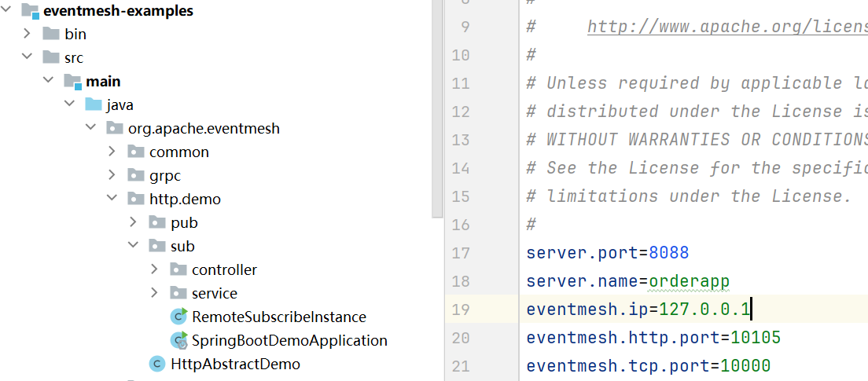Click the org.apache.eventmesh package icon
The height and width of the screenshot is (381, 868).
pos(115,128)
